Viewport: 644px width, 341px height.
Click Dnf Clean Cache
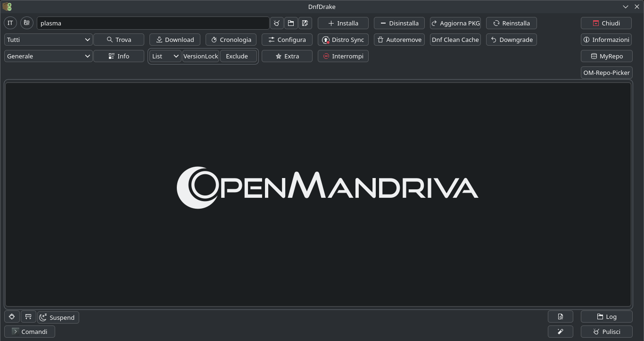click(455, 40)
